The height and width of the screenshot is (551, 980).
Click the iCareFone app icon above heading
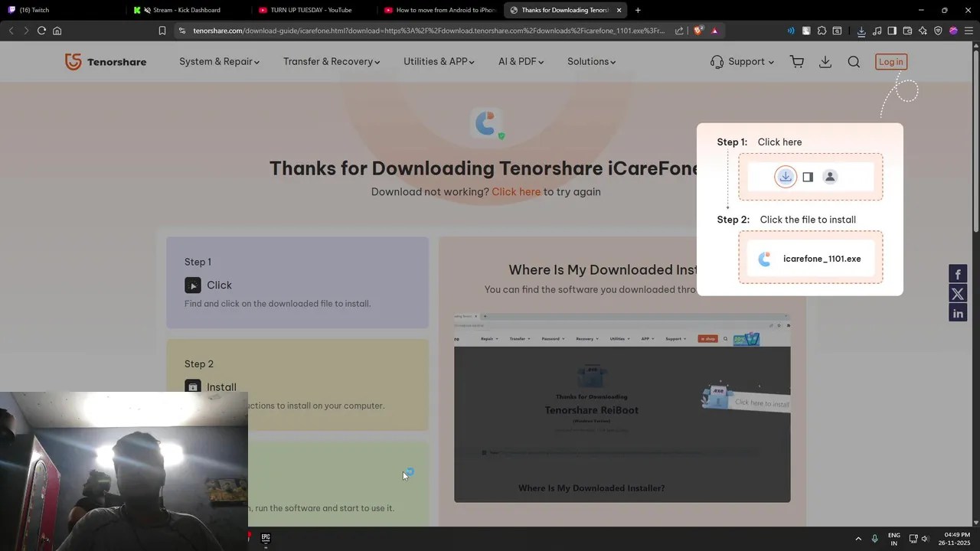(488, 124)
